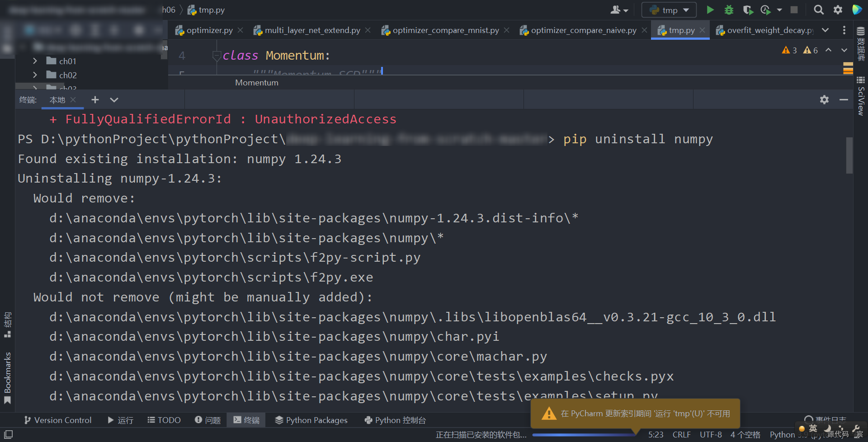This screenshot has width=868, height=442.
Task: Expand the ch01 folder
Action: click(x=35, y=61)
